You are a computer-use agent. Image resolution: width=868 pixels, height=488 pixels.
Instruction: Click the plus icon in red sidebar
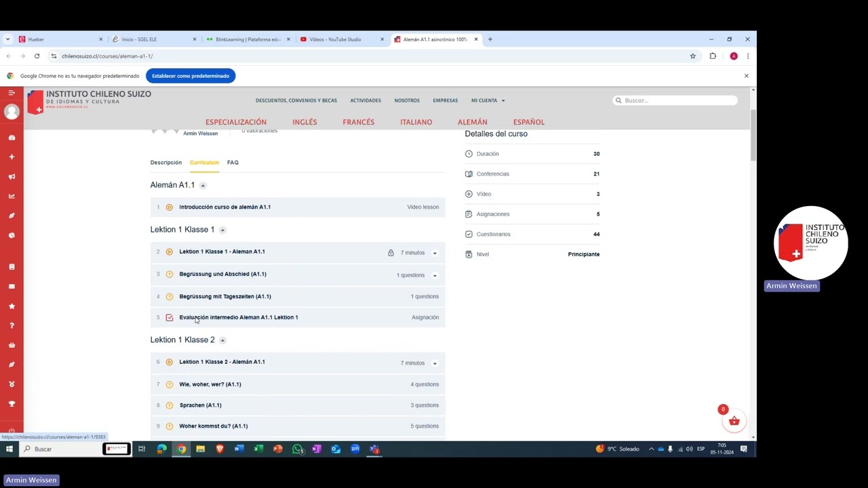point(12,157)
